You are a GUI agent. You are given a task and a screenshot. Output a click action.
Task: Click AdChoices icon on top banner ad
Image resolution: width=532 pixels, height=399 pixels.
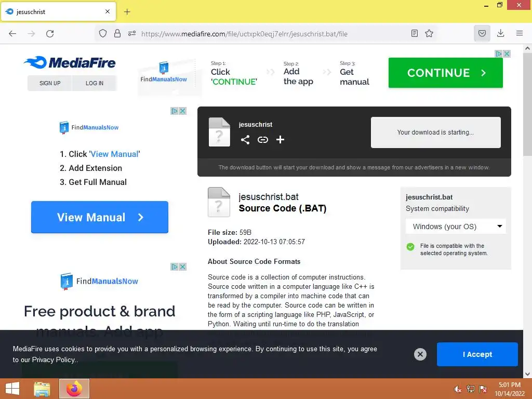pos(498,54)
